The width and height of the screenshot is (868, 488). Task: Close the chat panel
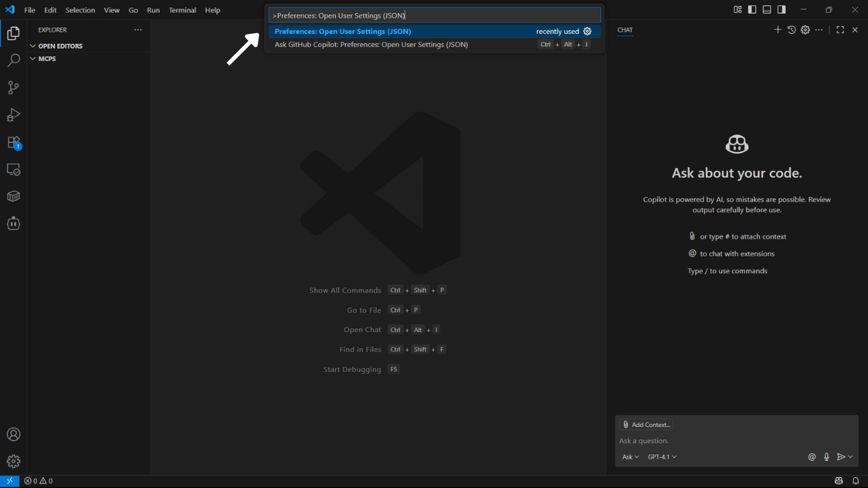pos(855,30)
